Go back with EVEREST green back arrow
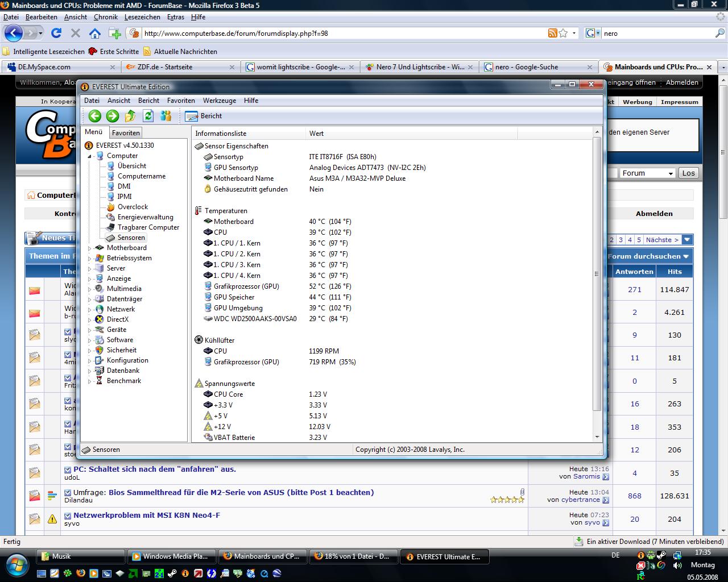The height and width of the screenshot is (582, 728). click(x=95, y=116)
